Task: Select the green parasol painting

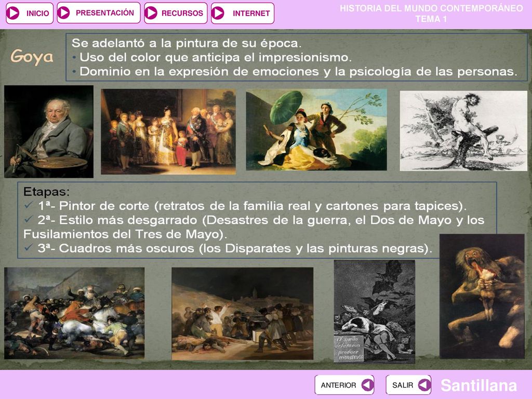Action: 316,129
